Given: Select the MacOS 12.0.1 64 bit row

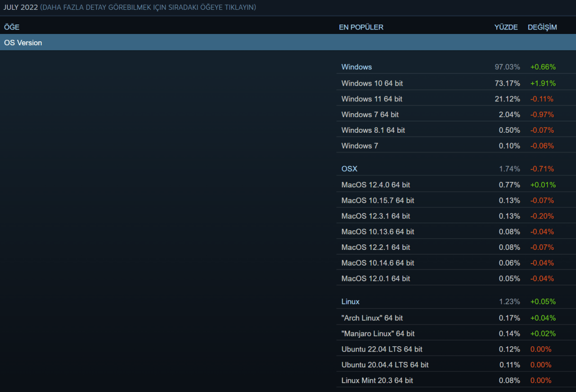Looking at the screenshot, I should [x=456, y=278].
